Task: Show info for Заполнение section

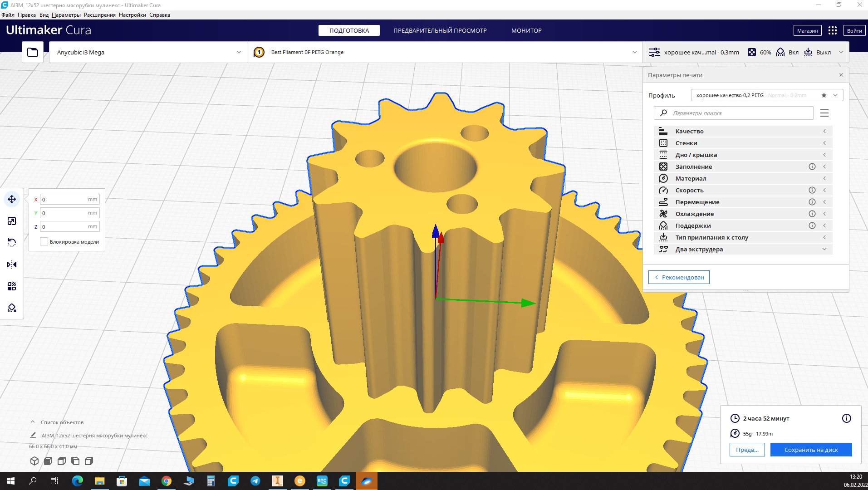Action: coord(812,167)
